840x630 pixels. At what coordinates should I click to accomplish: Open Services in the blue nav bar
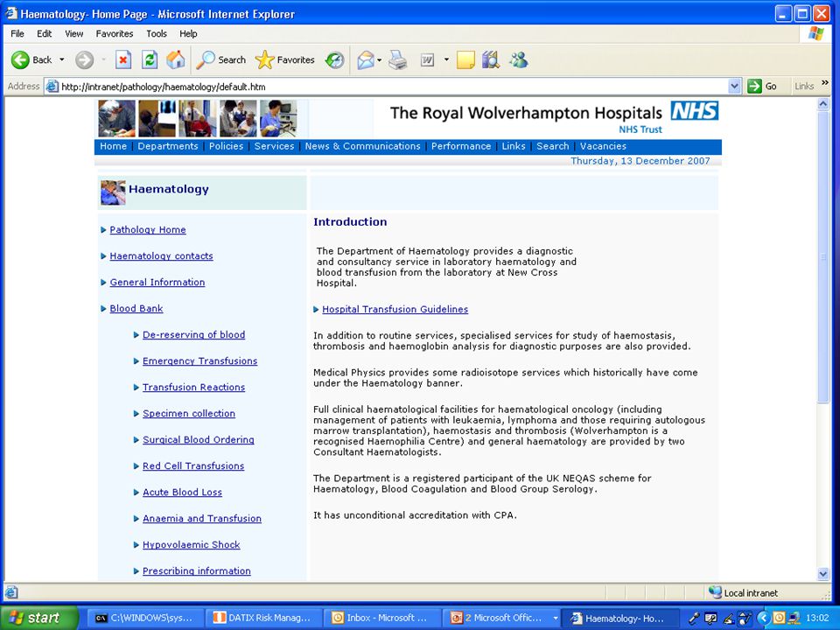click(274, 146)
